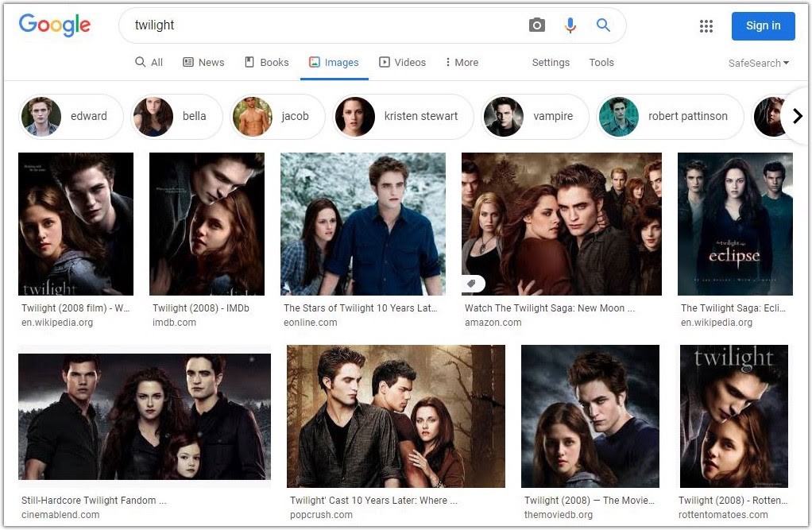This screenshot has height=530, width=812.
Task: Click the 'Twilight (2008) - IMDb' title link
Action: coord(201,308)
